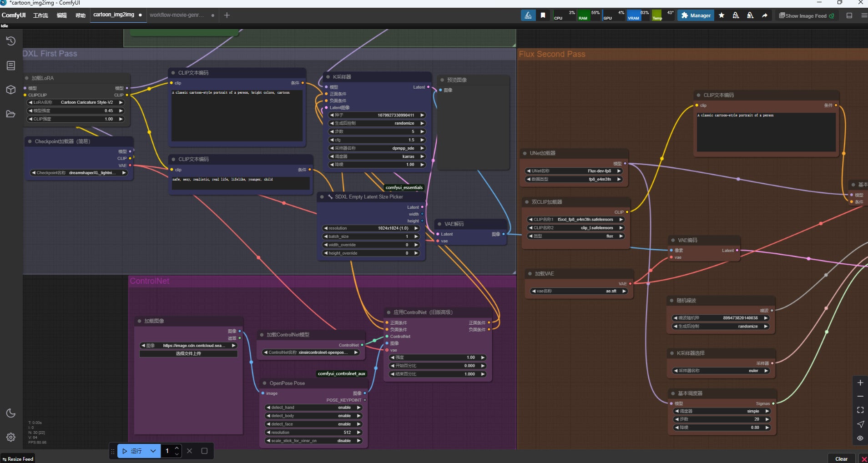This screenshot has width=868, height=463.
Task: Open the Run button dropdown arrow
Action: (x=153, y=451)
